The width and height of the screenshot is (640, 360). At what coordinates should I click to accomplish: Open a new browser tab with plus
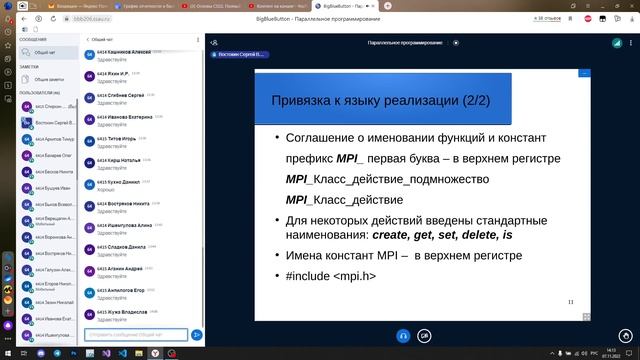click(387, 6)
